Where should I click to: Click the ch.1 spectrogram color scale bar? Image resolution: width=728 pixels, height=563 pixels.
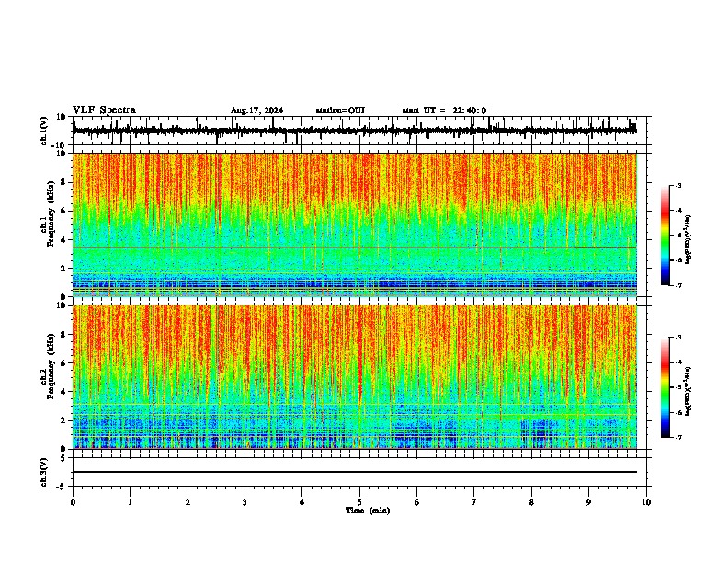pyautogui.click(x=665, y=236)
